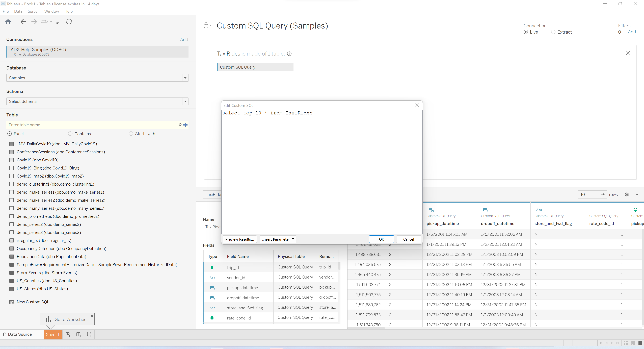Select ADX-Help-Samples (ODBC) connection

click(97, 52)
